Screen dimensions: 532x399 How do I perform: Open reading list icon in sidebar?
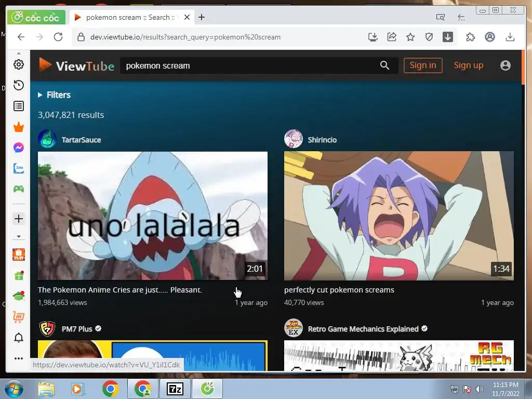pyautogui.click(x=19, y=106)
